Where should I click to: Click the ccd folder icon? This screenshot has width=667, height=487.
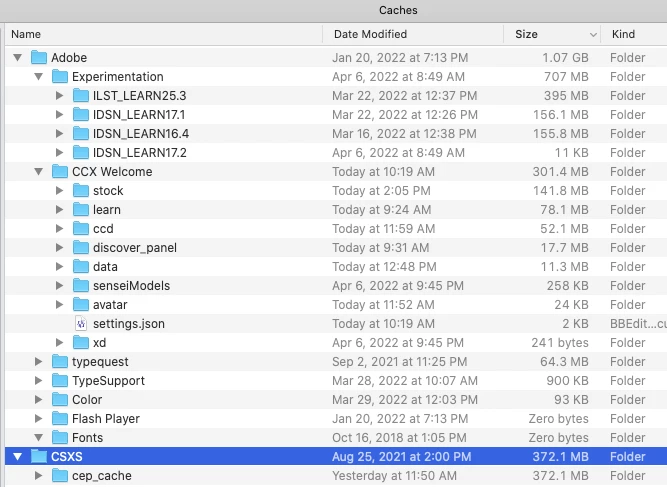click(81, 229)
